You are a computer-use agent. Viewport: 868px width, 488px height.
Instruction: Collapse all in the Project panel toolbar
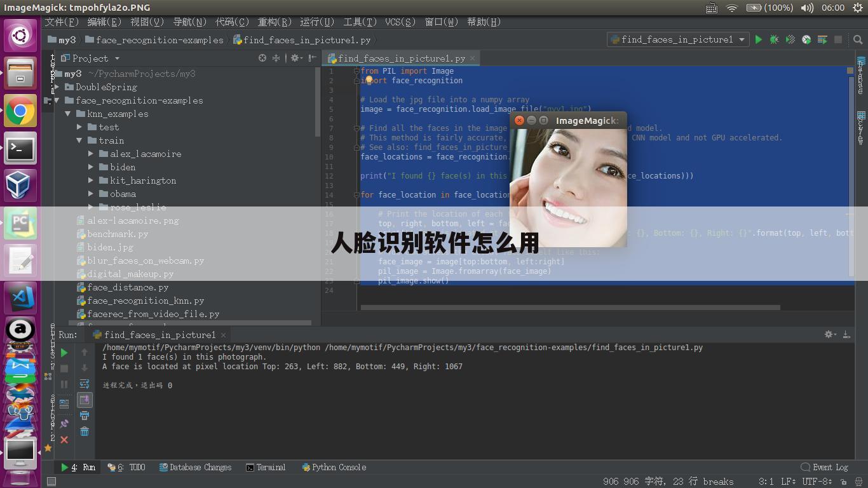coord(276,58)
